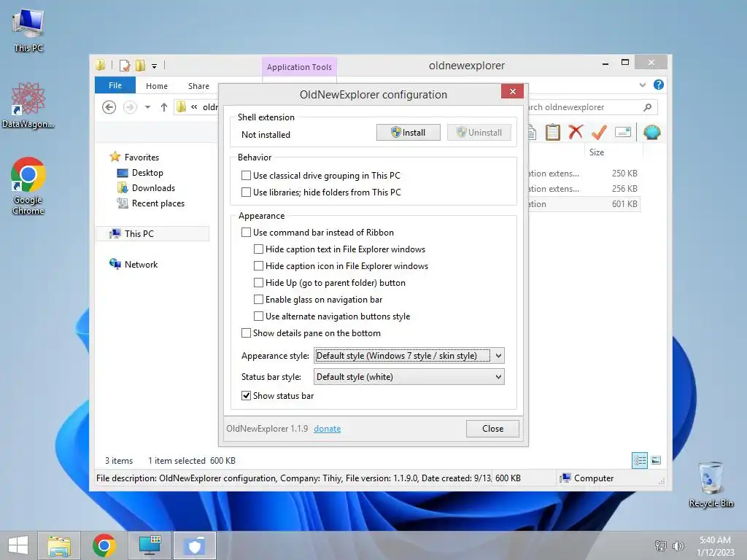The image size is (747, 560).
Task: Switch to the shield app in taskbar
Action: pos(194,545)
